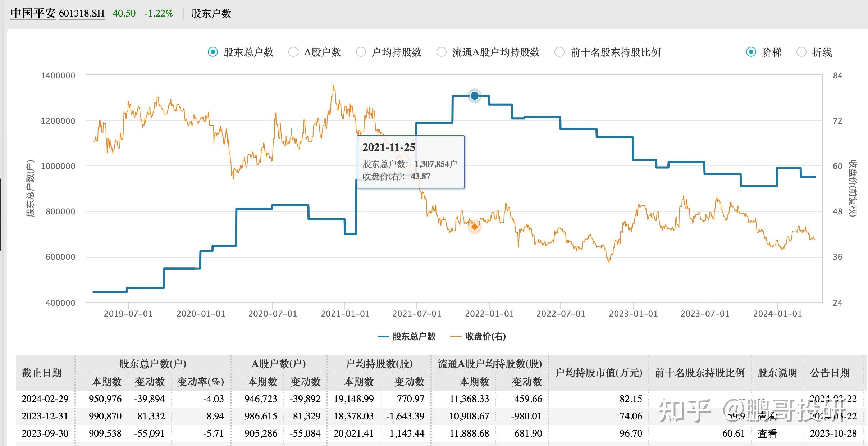Click the 946,723 A-share count cell
868x446 pixels.
pos(261,399)
